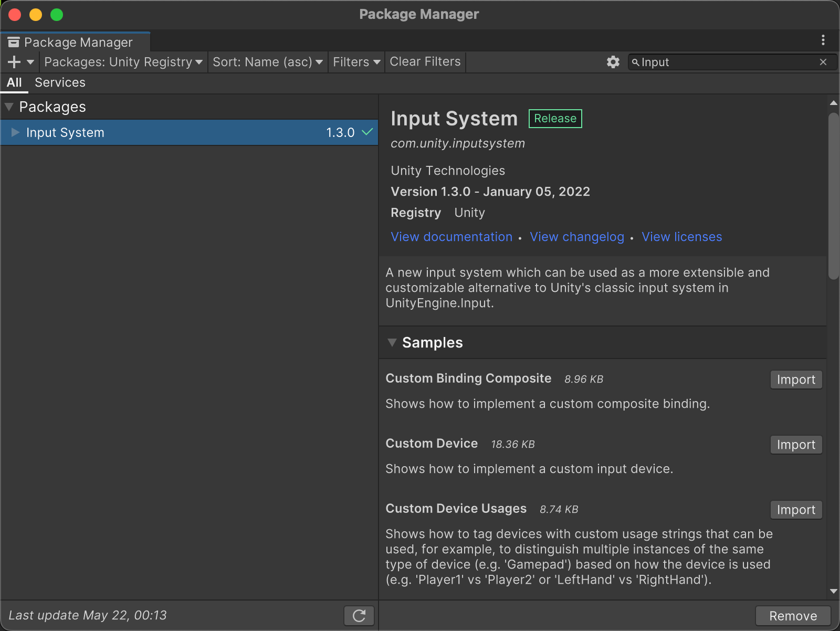The width and height of the screenshot is (840, 631).
Task: Click the installed checkmark next to 1.3.0
Action: pos(367,132)
